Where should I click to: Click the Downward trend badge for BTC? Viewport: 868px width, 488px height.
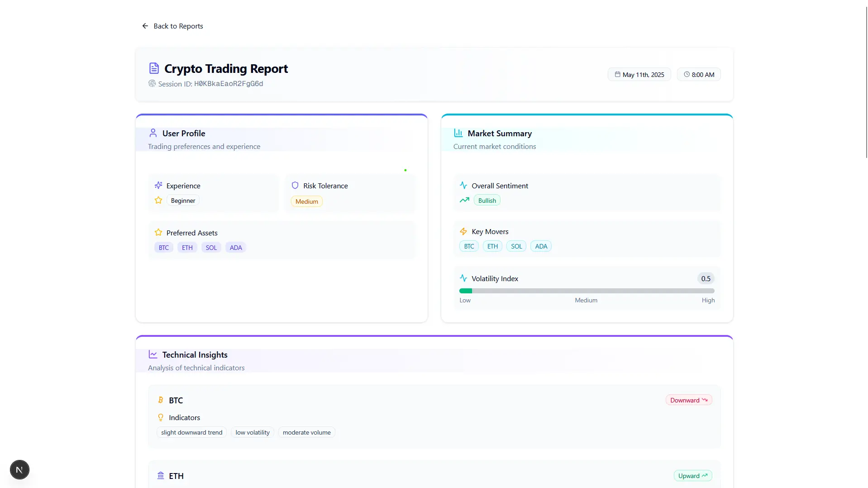(688, 400)
